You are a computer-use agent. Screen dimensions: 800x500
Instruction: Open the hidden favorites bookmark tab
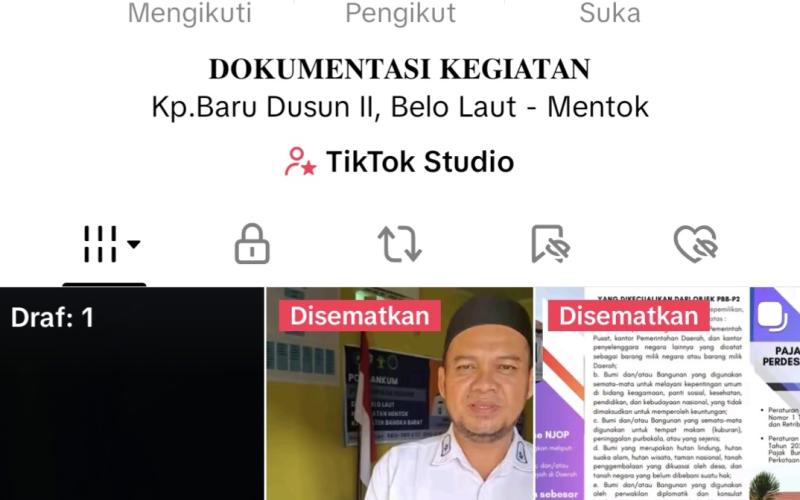pyautogui.click(x=551, y=244)
